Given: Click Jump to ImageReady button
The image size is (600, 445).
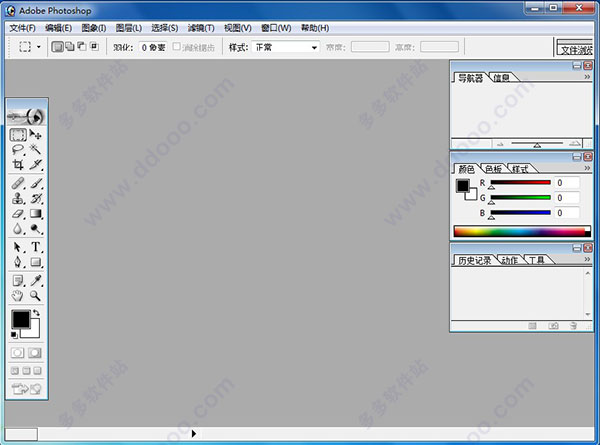Looking at the screenshot, I should pyautogui.click(x=26, y=389).
